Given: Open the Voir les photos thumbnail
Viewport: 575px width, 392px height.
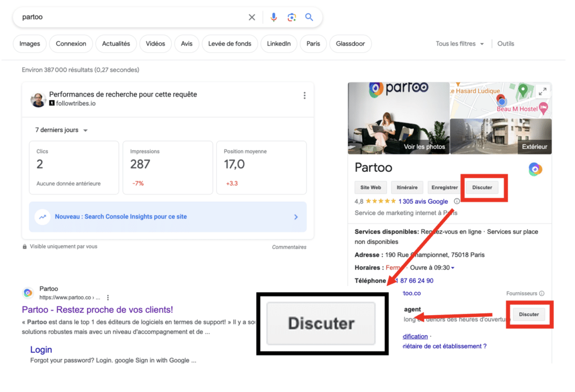Looking at the screenshot, I should 399,118.
